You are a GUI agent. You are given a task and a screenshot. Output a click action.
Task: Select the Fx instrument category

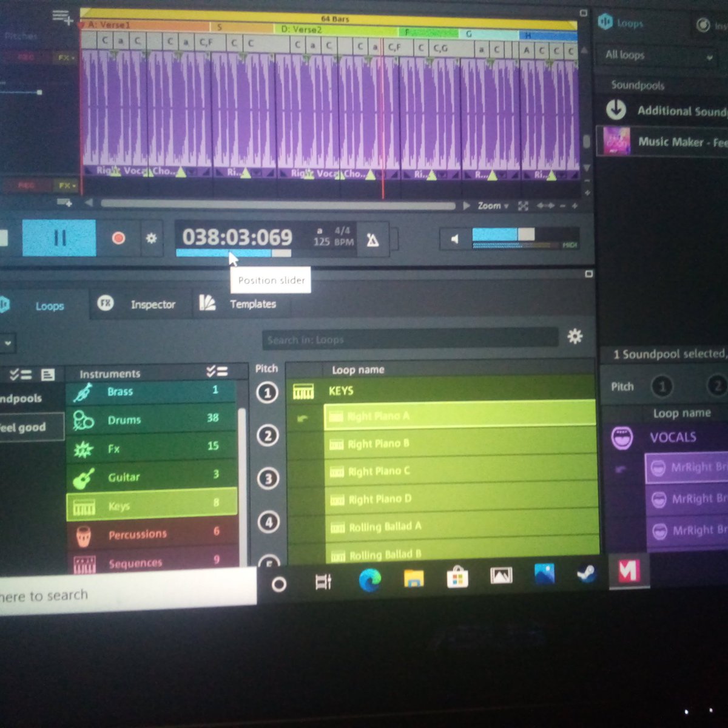150,448
